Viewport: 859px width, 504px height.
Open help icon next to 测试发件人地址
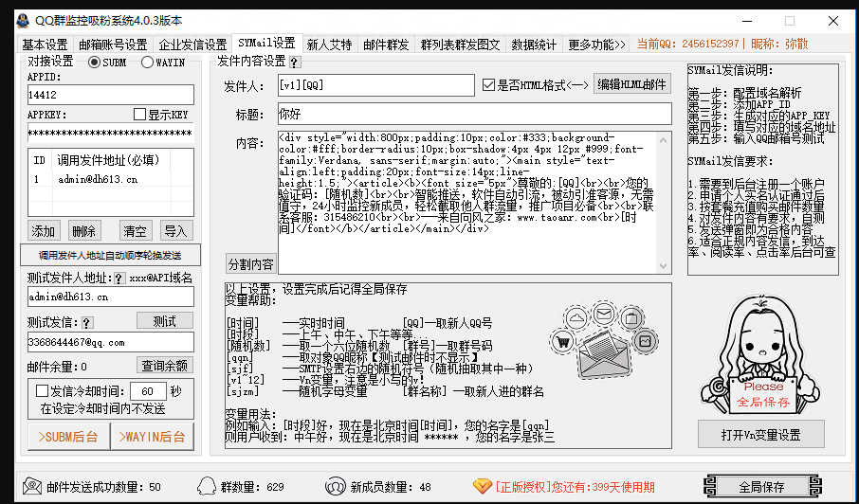(119, 279)
